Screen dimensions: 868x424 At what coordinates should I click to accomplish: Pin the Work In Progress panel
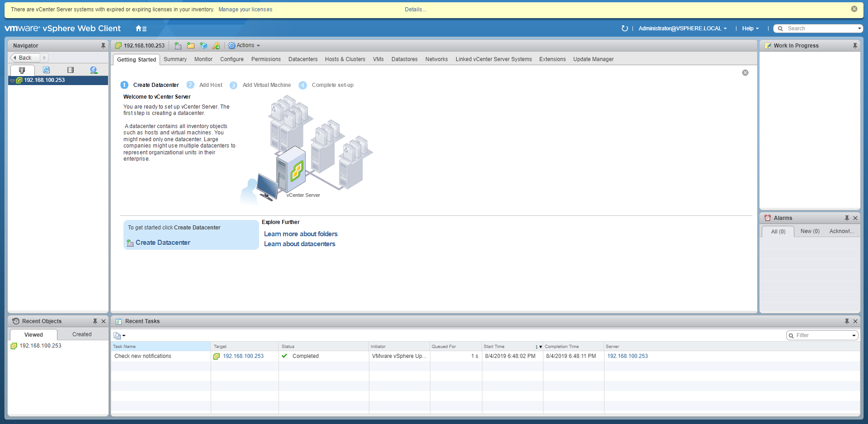pos(855,46)
